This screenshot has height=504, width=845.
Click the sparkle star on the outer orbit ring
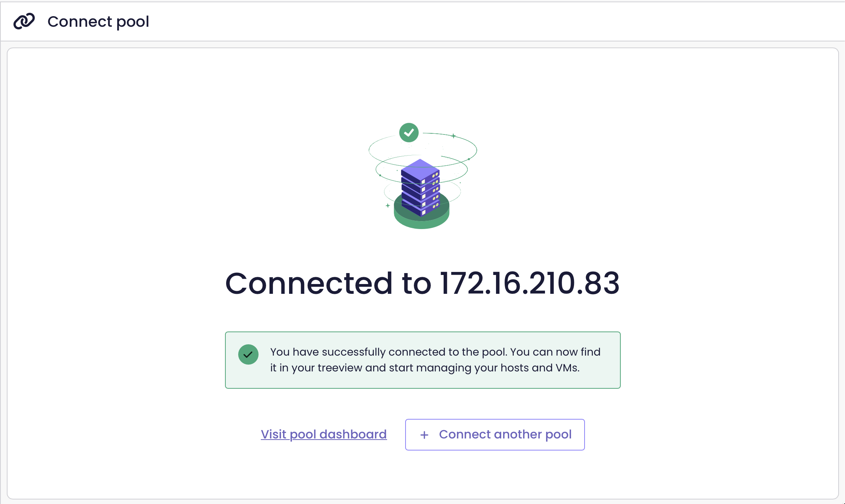pos(453,136)
